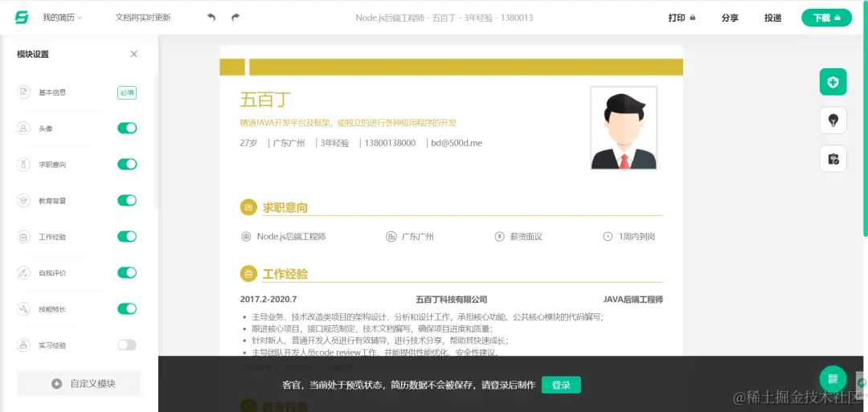Click the 3年经验 experience text

click(334, 143)
